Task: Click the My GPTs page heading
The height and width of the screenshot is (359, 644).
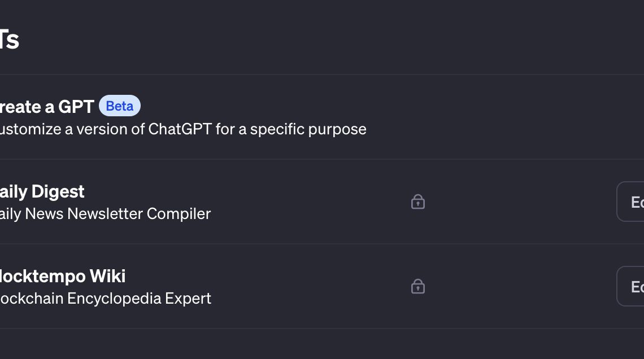Action: [x=9, y=40]
